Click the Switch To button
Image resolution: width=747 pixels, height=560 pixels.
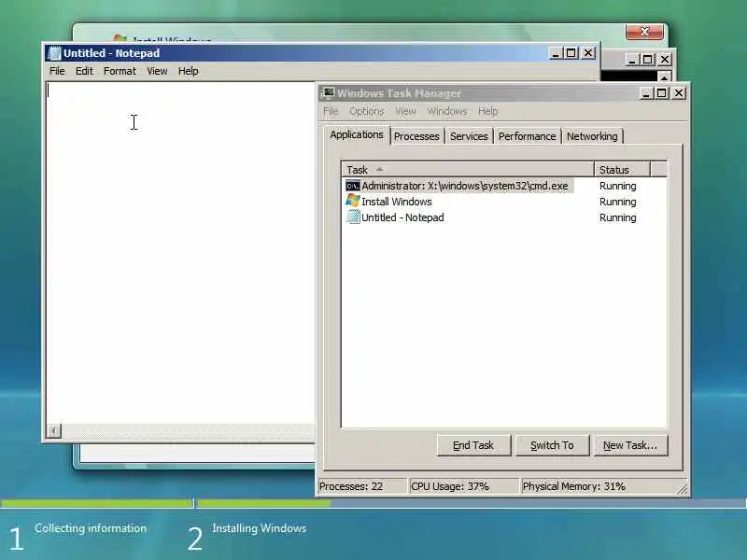552,445
